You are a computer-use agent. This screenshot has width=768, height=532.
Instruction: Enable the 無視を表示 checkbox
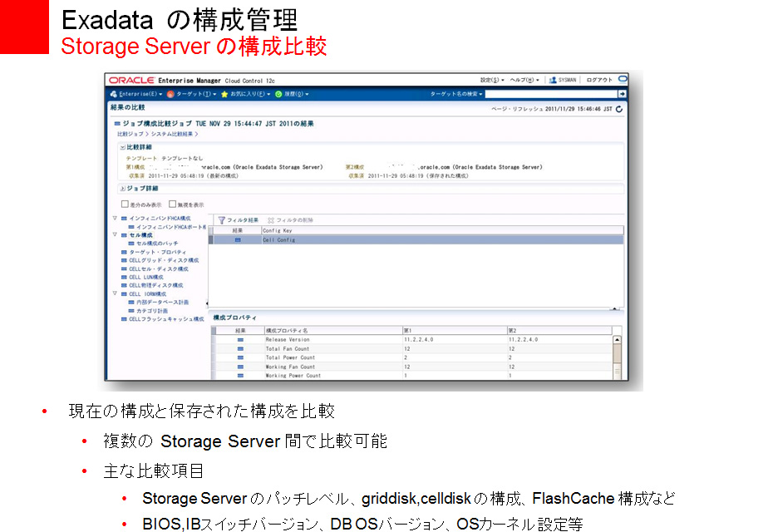coord(172,204)
